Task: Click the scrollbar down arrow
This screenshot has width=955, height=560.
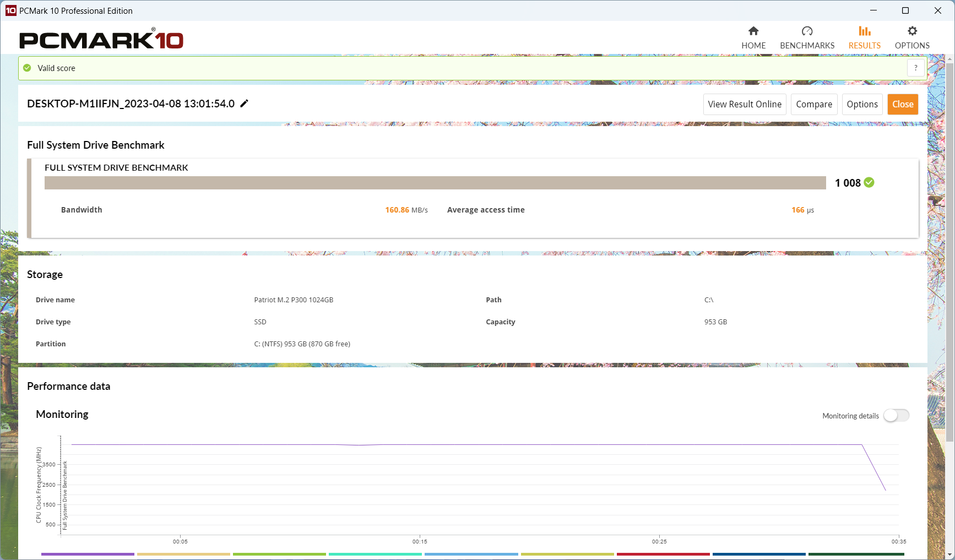Action: pos(949,554)
